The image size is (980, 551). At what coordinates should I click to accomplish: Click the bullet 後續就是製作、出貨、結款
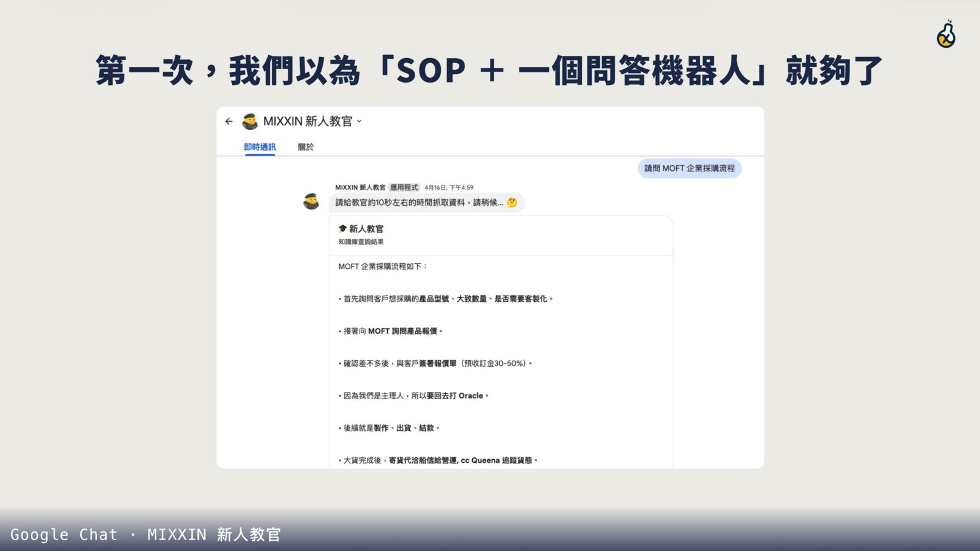click(x=389, y=428)
